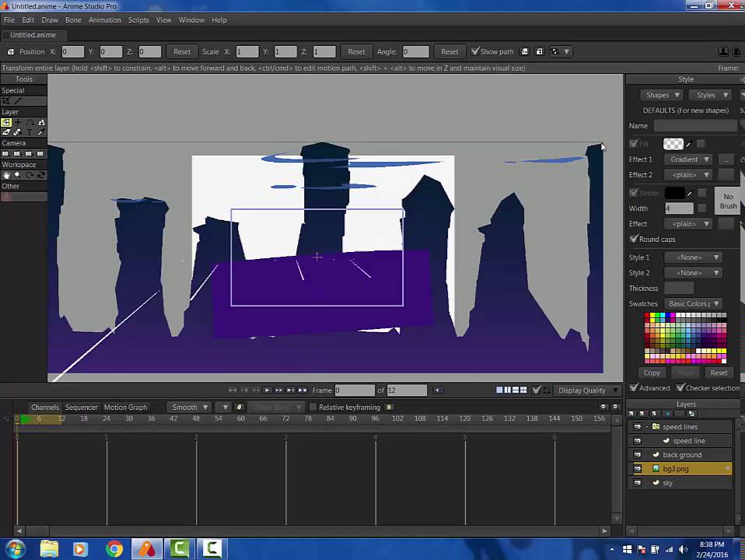Toggle the Advanced checkbox
Image resolution: width=745 pixels, height=560 pixels.
(633, 387)
